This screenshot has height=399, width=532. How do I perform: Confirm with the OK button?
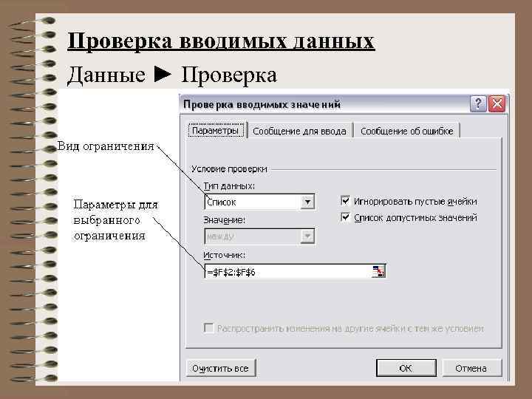(x=406, y=368)
